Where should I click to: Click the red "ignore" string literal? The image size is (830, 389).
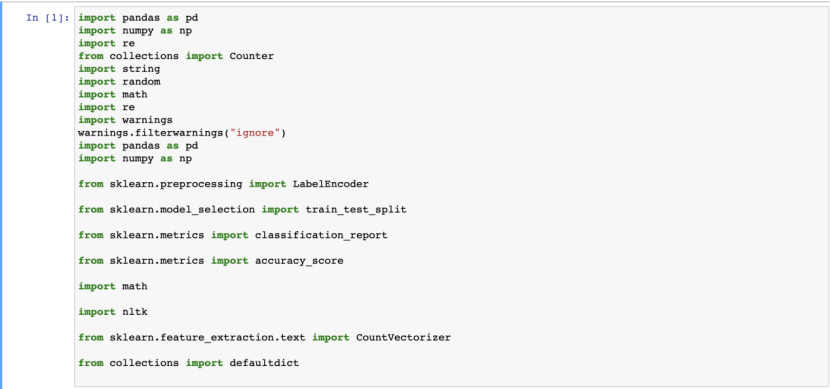pos(255,133)
